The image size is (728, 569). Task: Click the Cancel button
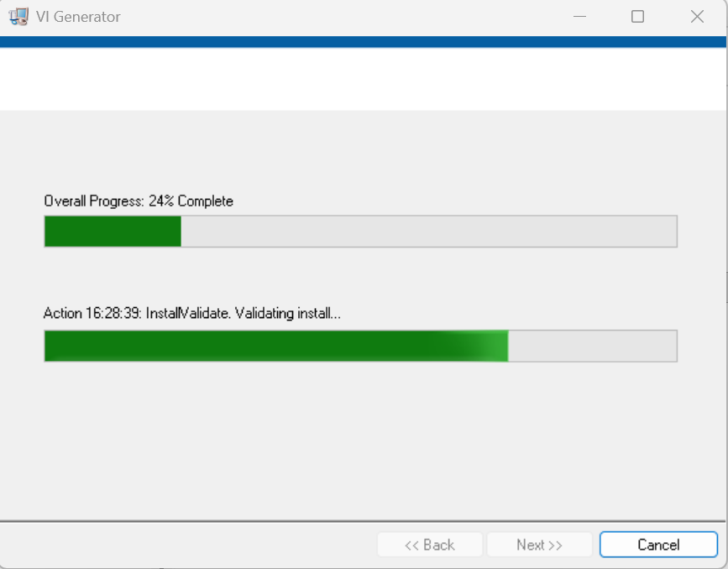(658, 545)
